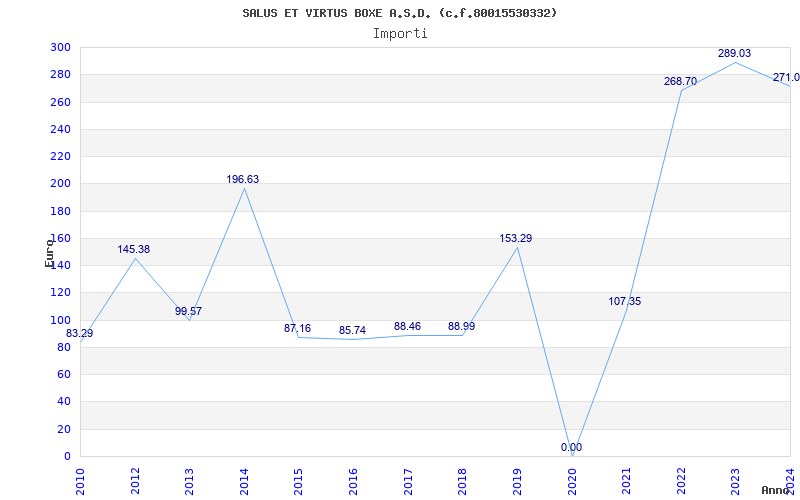Click the data label 145.38

pyautogui.click(x=134, y=249)
